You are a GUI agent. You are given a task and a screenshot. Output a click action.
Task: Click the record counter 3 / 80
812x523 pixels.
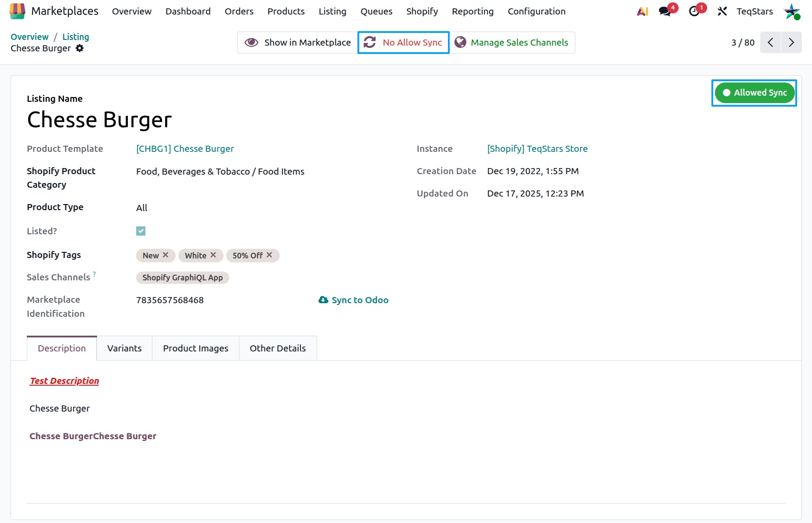[x=743, y=43]
